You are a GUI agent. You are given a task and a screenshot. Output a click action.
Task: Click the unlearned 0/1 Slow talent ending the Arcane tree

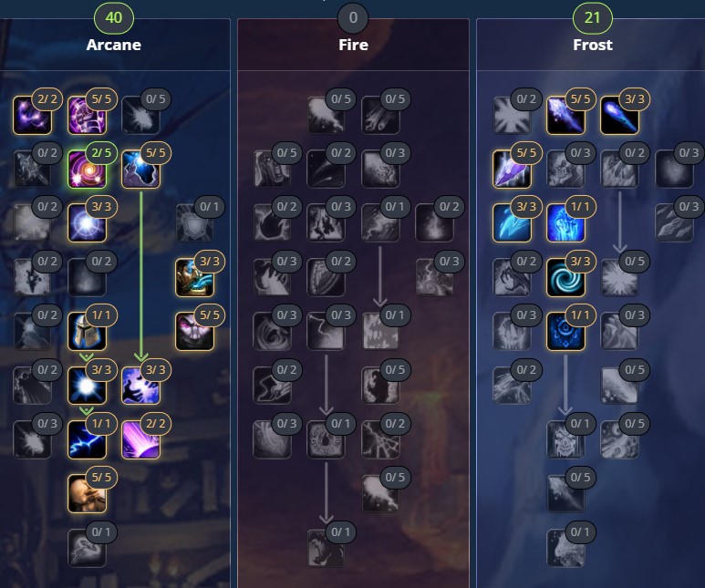tap(87, 548)
